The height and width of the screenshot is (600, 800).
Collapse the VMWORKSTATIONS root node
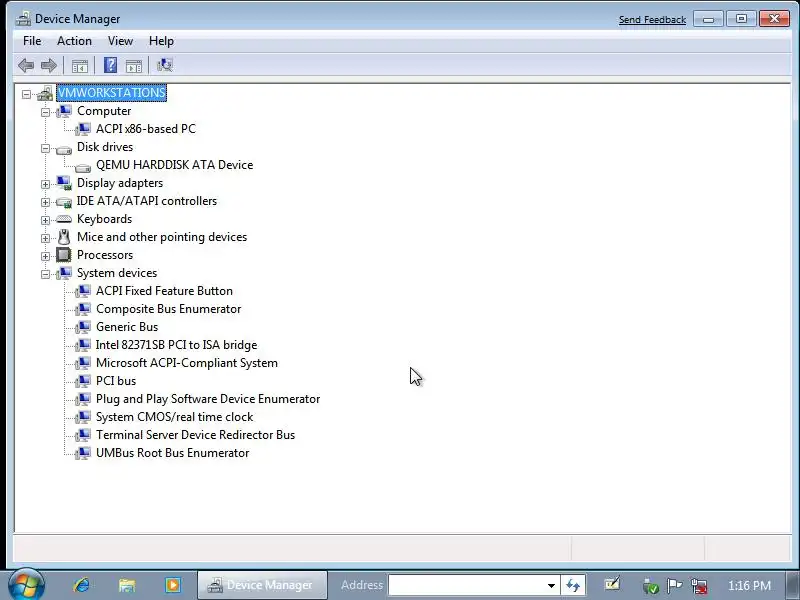(27, 94)
